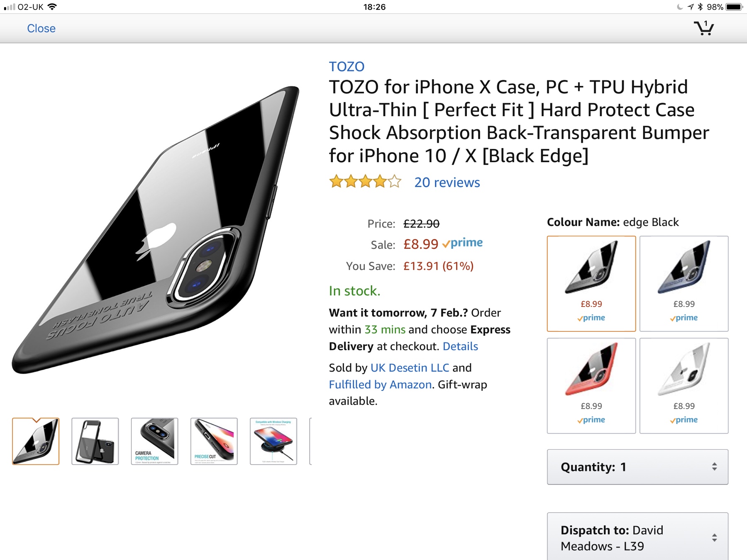
Task: Show the Camera Protection thumbnail image
Action: tap(154, 441)
